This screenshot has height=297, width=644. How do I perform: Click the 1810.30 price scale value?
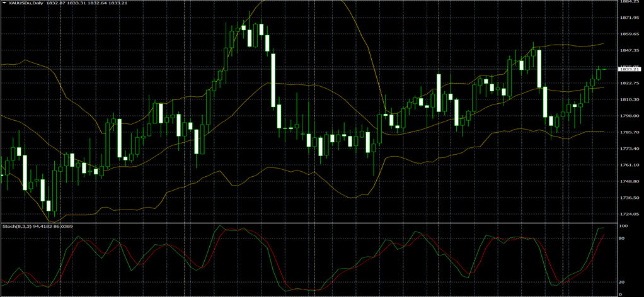pyautogui.click(x=628, y=99)
